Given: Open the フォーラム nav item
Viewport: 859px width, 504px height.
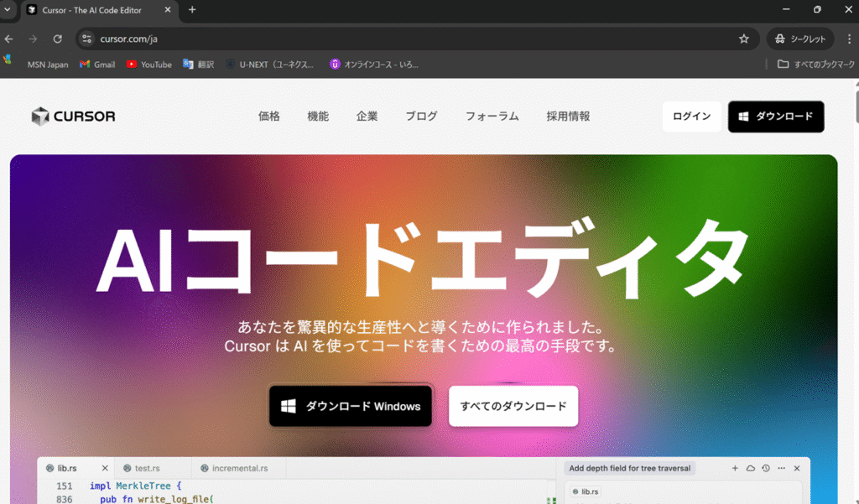Looking at the screenshot, I should tap(492, 116).
